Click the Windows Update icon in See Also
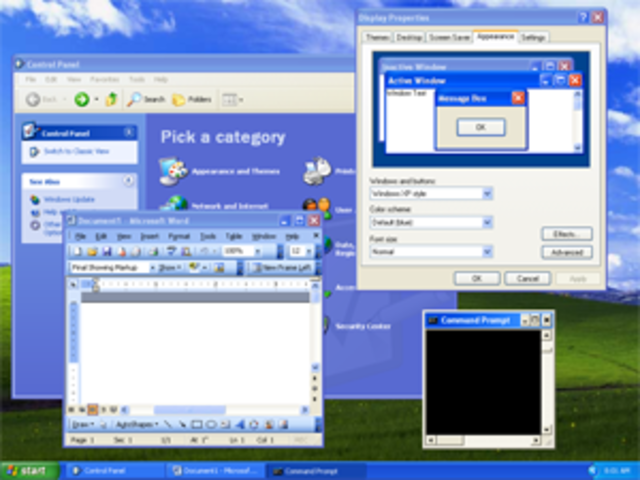 click(x=35, y=200)
